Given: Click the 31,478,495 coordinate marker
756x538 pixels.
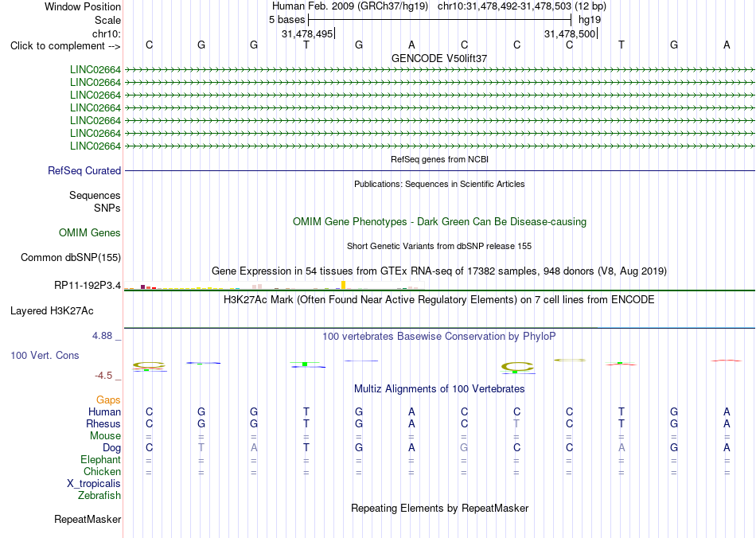Looking at the screenshot, I should (x=308, y=33).
